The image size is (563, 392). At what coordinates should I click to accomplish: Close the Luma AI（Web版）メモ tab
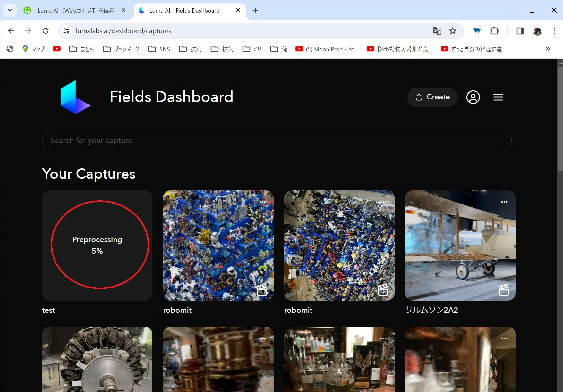[124, 10]
